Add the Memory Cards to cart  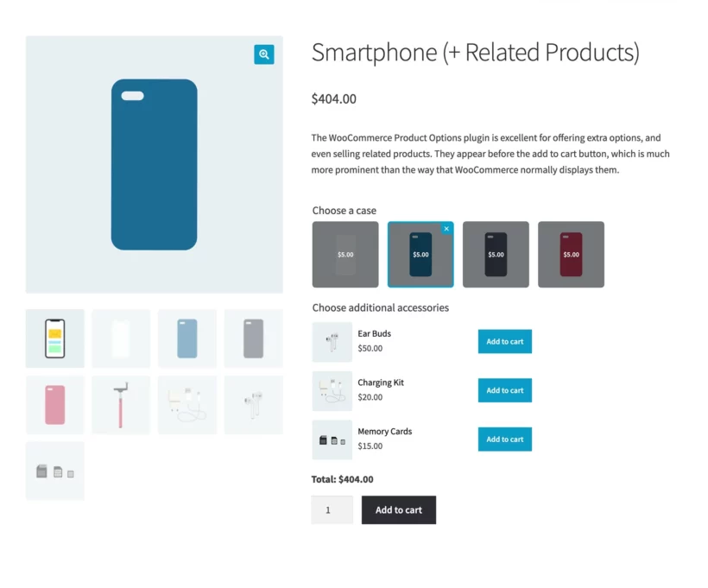504,439
